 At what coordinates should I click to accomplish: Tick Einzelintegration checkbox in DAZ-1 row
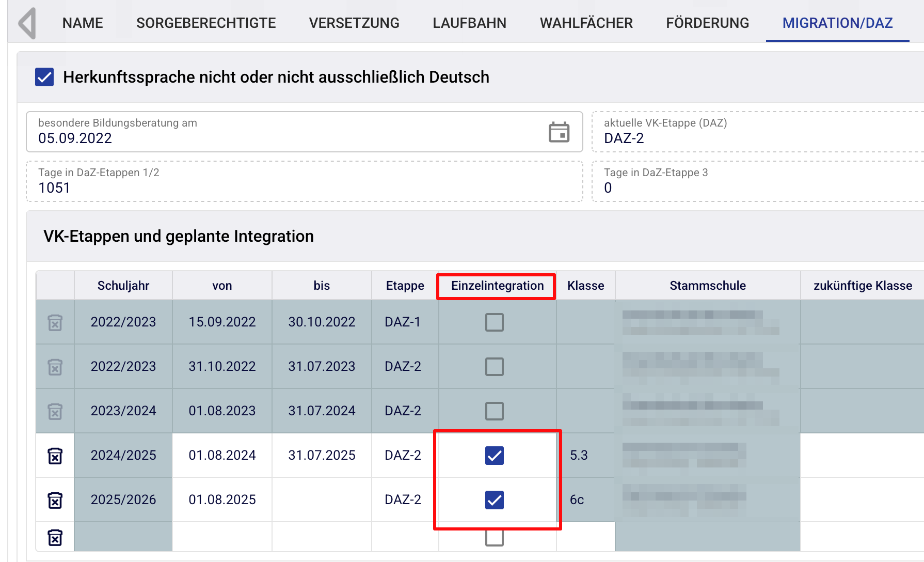494,322
